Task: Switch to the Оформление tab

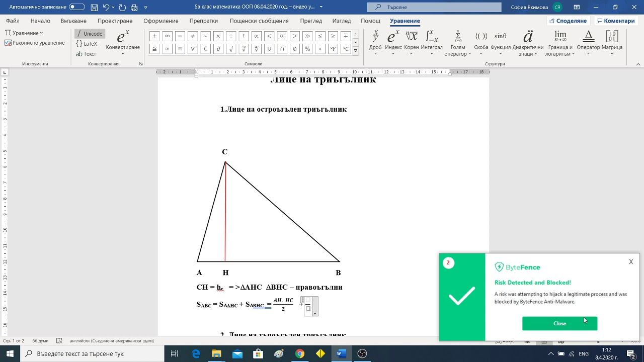Action: (x=161, y=21)
